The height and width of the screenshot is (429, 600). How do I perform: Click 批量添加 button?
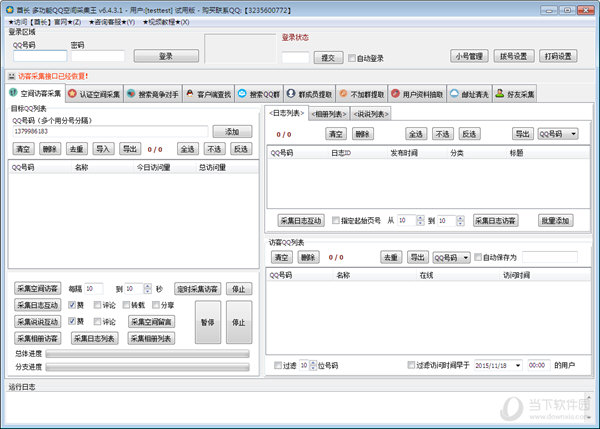coord(555,220)
